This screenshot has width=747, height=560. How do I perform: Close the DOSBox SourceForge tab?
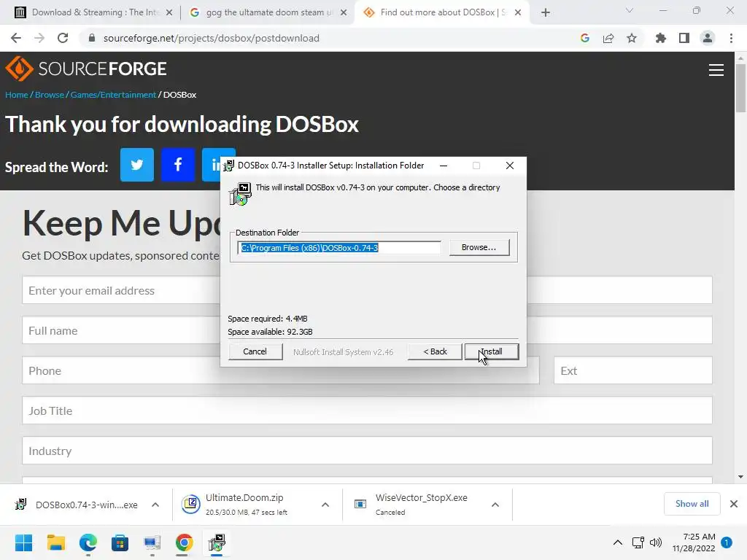pos(518,12)
